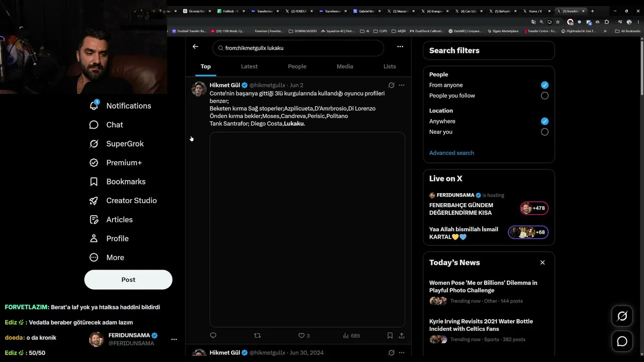Open the Profile person icon in the sidebar
Screen dimensions: 644x362
(94, 238)
